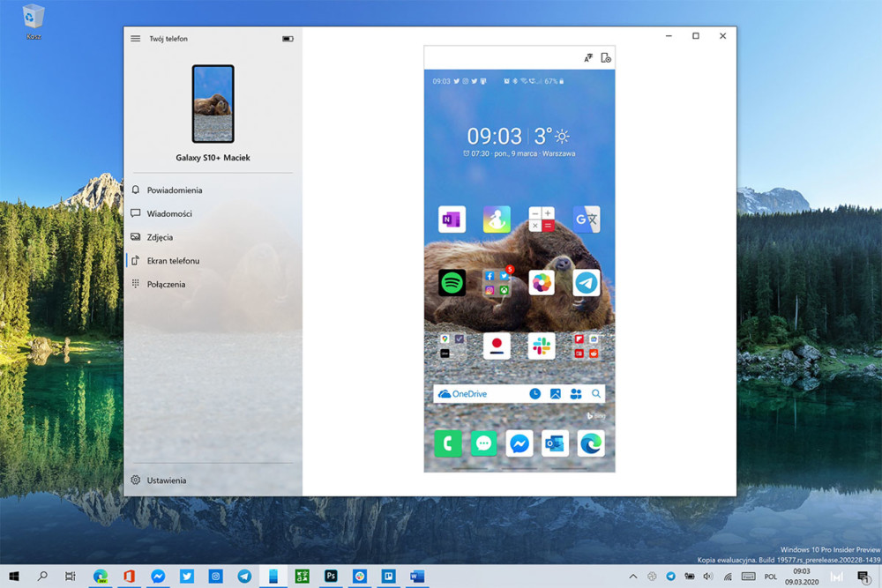Open Edge Dev from the taskbar
Image resolution: width=882 pixels, height=588 pixels.
pyautogui.click(x=101, y=577)
